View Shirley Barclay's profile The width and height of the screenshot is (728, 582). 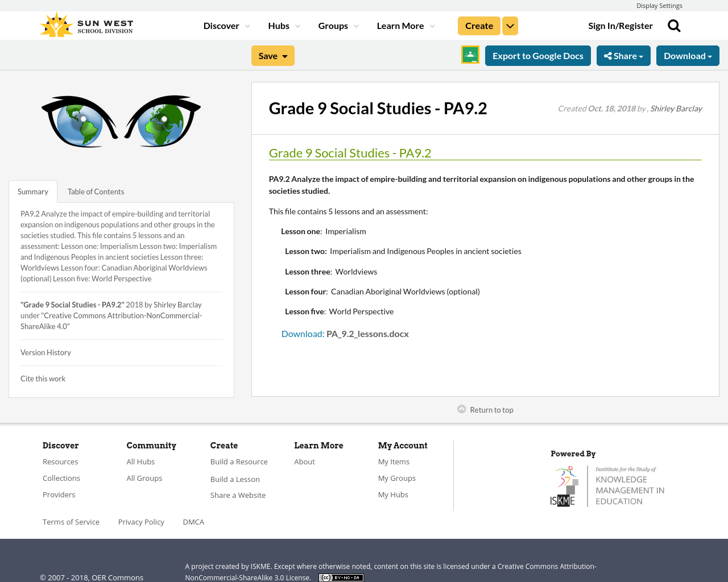(x=676, y=107)
